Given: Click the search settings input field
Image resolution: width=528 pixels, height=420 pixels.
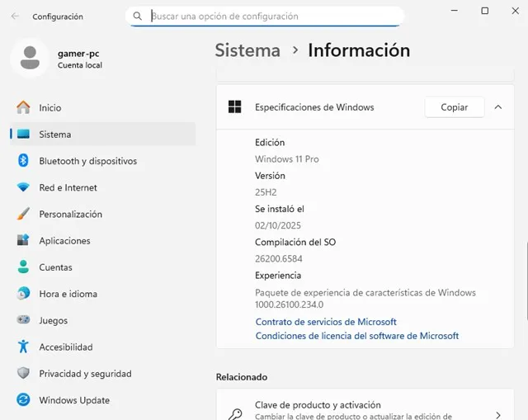Looking at the screenshot, I should [x=272, y=17].
